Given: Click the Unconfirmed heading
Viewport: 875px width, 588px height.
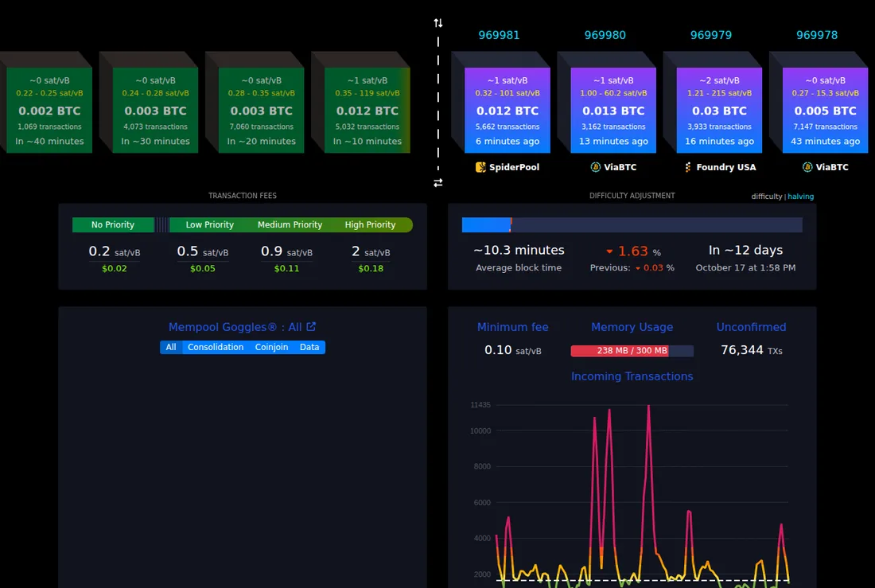Looking at the screenshot, I should point(751,327).
